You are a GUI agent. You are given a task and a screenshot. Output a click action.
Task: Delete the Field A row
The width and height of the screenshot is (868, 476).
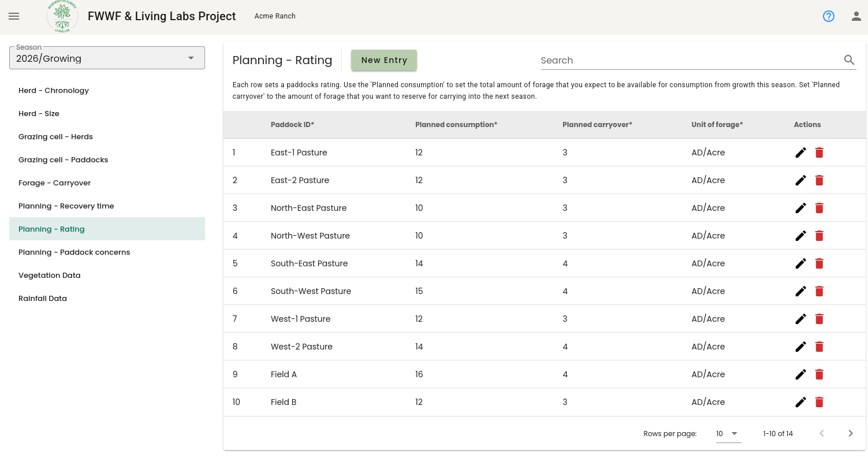[x=819, y=374]
